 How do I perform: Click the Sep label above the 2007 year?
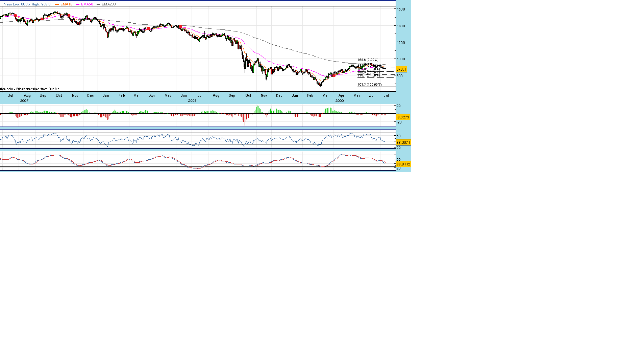43,96
